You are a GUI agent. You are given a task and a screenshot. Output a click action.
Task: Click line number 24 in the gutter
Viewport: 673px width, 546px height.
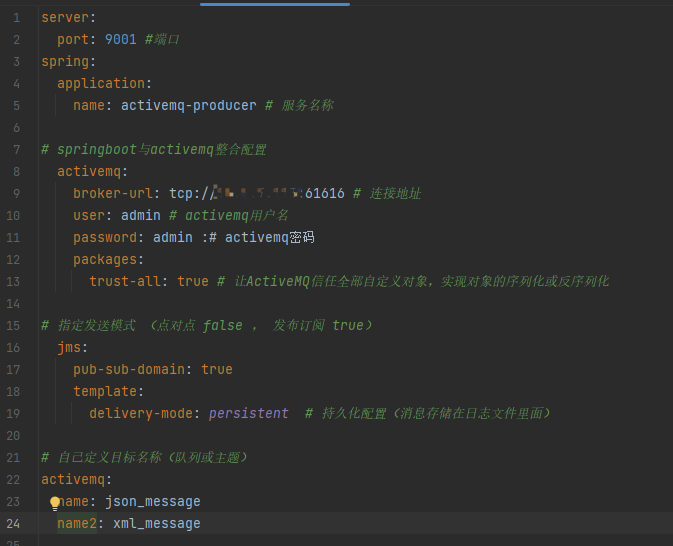point(12,523)
